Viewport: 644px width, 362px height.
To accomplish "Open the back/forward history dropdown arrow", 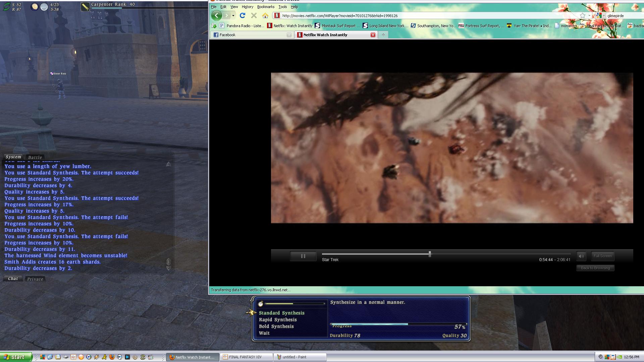I will coord(233,15).
